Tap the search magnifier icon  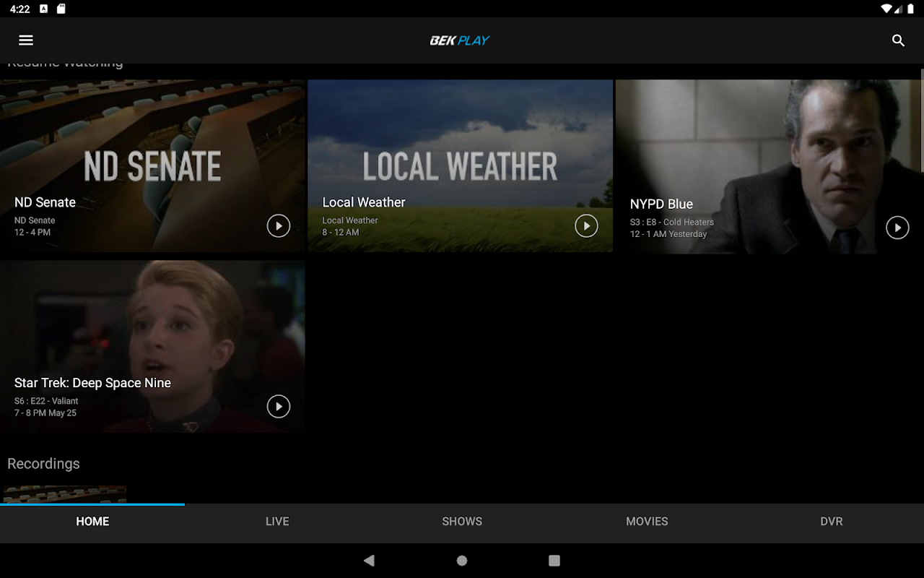coord(898,40)
